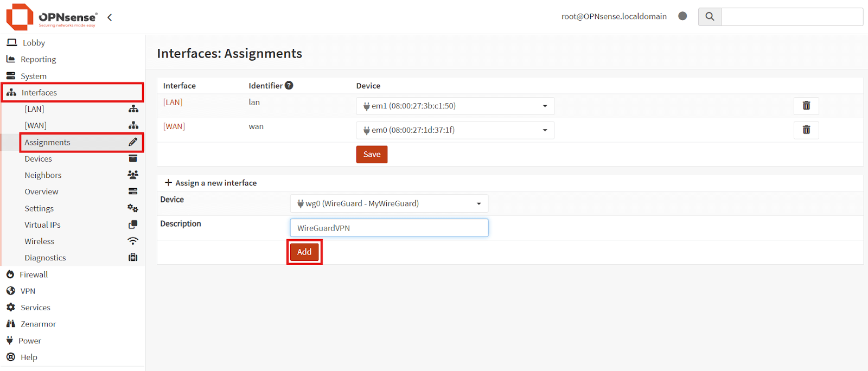This screenshot has height=371, width=868.
Task: Open the VPN menu in the sidebar
Action: [28, 291]
